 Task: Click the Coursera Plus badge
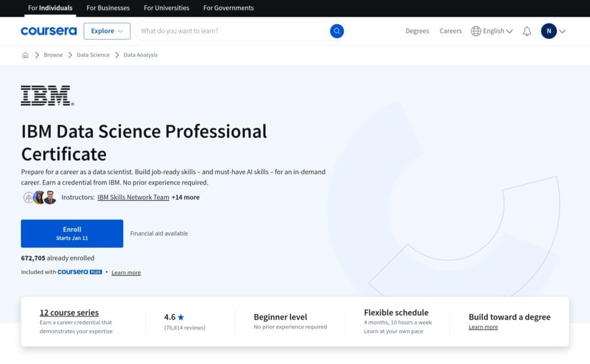[81, 271]
